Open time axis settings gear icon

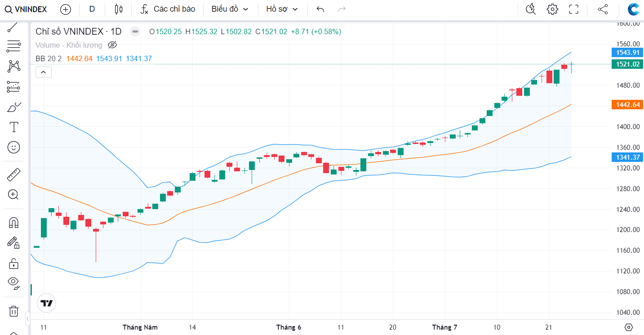pos(629,327)
